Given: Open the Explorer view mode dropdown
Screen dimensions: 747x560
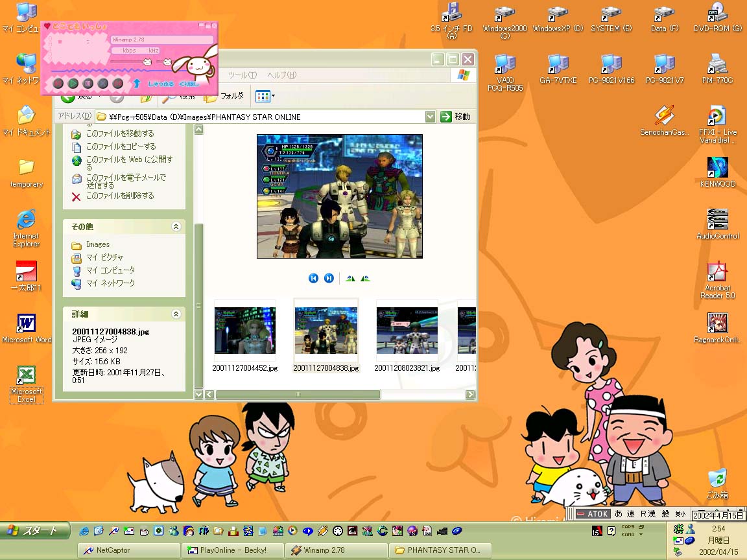Looking at the screenshot, I should point(265,96).
